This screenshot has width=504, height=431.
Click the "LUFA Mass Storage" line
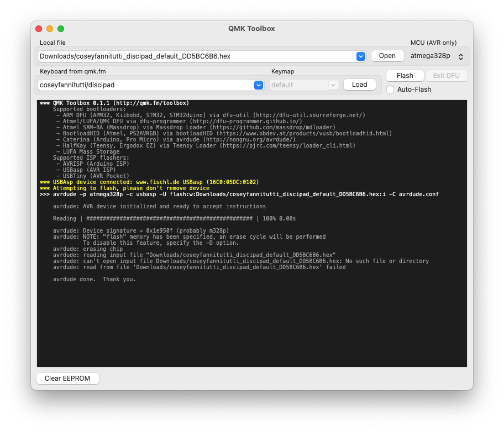click(x=88, y=152)
